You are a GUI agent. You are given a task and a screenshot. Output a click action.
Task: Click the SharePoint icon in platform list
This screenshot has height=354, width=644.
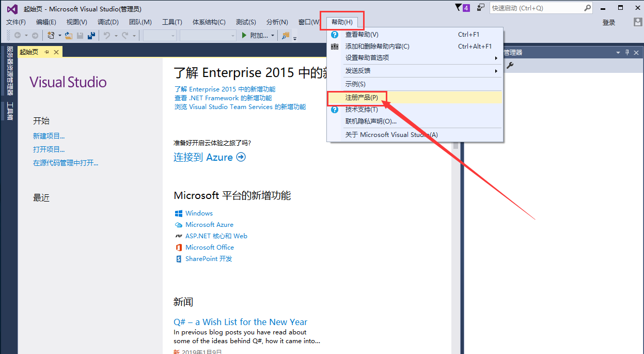coord(179,259)
